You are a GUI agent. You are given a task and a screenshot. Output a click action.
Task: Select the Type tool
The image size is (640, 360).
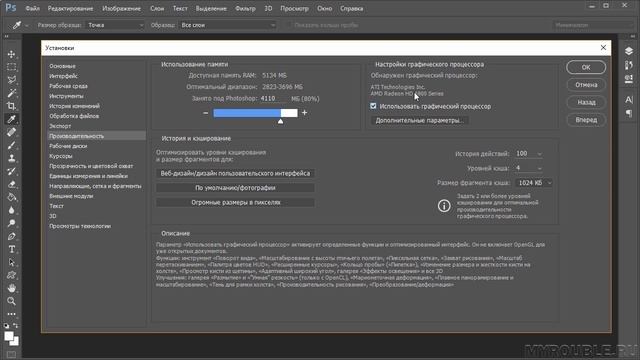coord(11,249)
